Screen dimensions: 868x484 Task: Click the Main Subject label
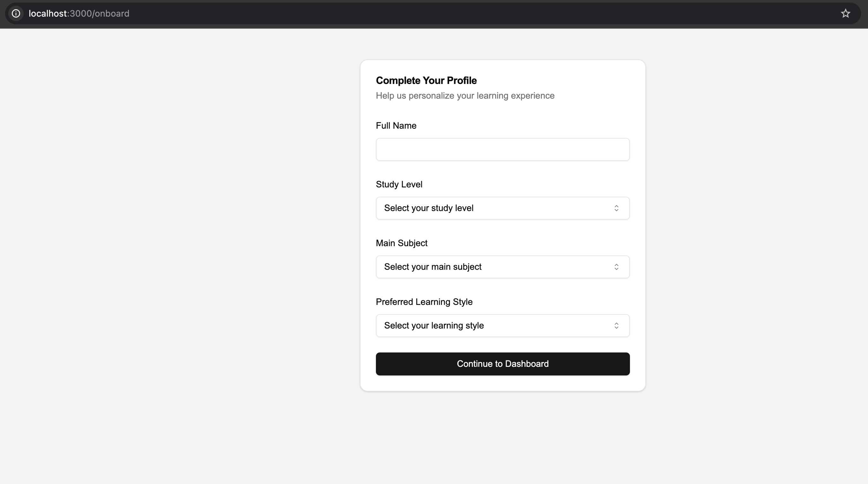tap(401, 243)
